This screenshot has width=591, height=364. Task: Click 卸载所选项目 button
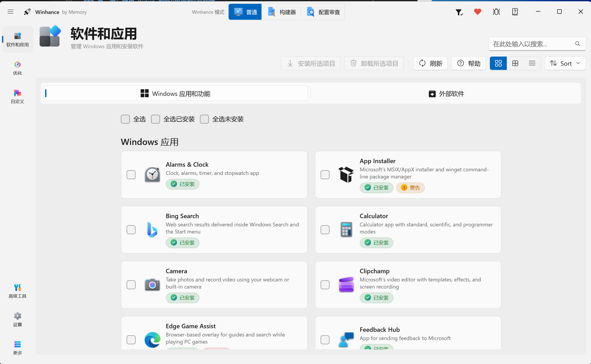click(374, 63)
